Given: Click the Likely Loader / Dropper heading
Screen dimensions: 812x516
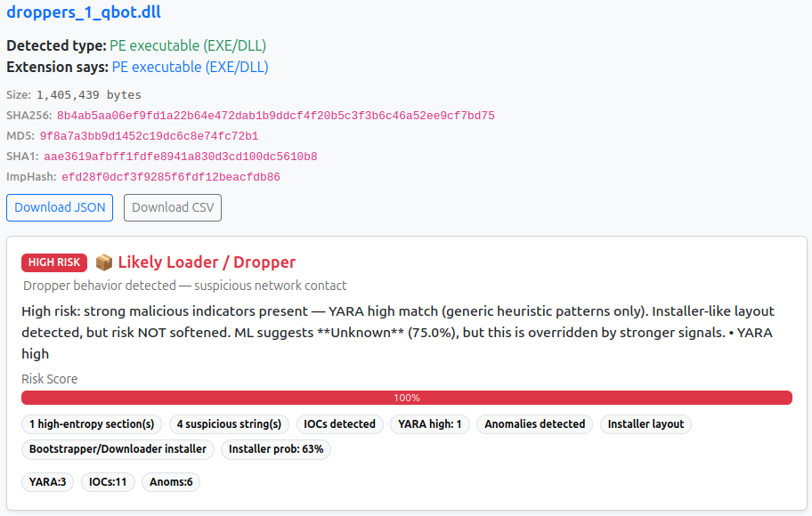Looking at the screenshot, I should (207, 262).
